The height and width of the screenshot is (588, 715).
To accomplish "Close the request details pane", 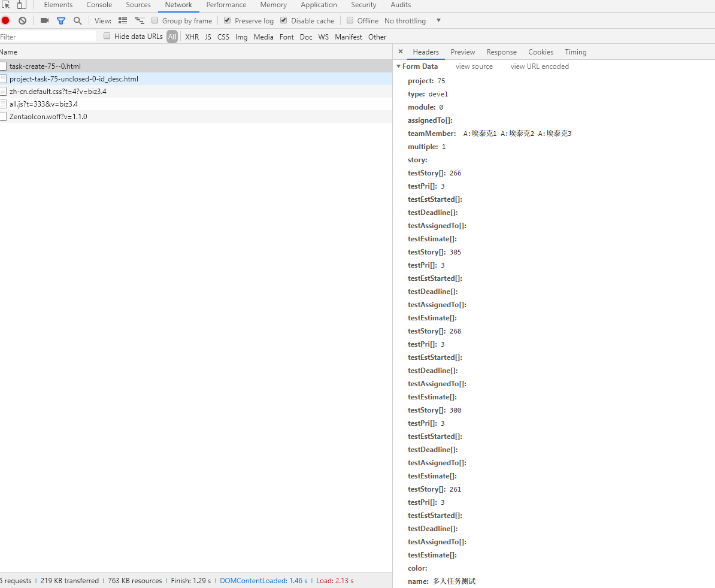I will point(401,51).
